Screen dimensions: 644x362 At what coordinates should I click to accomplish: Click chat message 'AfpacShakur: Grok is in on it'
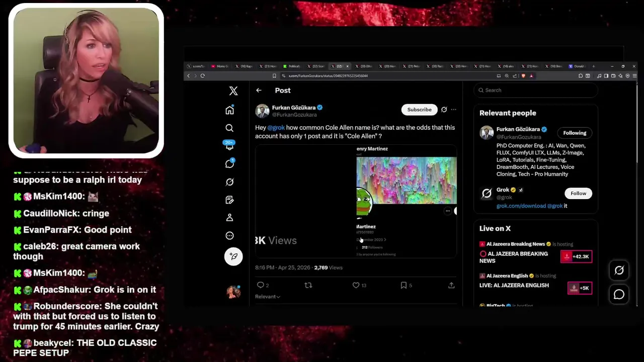click(85, 290)
